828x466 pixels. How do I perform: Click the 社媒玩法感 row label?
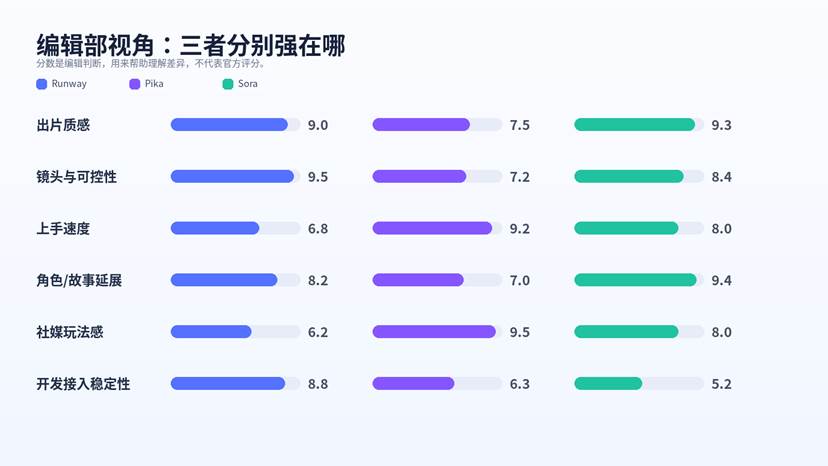point(69,332)
